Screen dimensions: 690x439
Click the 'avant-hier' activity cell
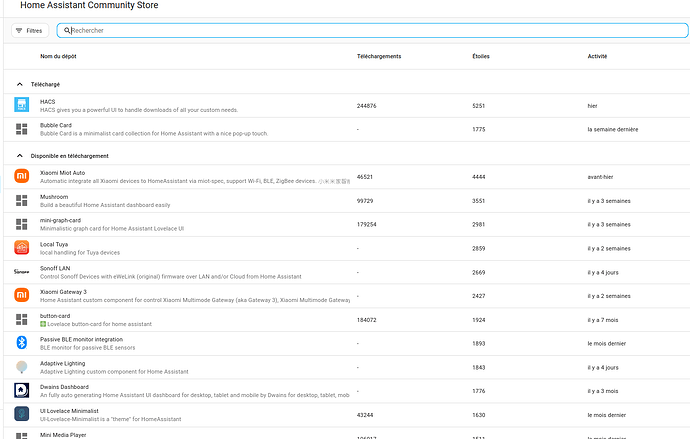(600, 177)
